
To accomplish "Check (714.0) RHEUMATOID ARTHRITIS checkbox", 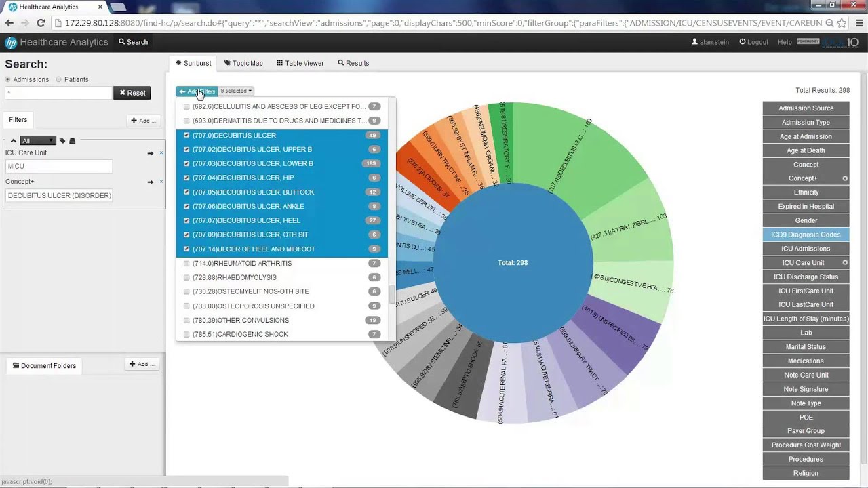I will coord(186,263).
